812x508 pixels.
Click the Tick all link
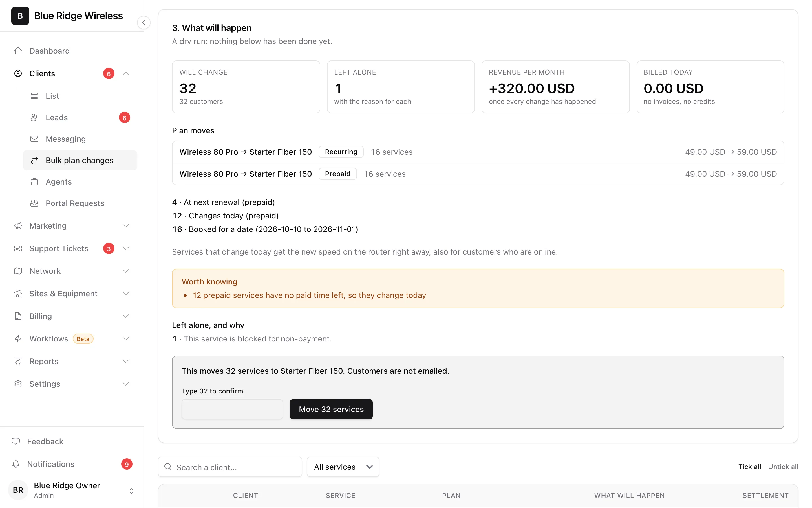[x=750, y=467]
